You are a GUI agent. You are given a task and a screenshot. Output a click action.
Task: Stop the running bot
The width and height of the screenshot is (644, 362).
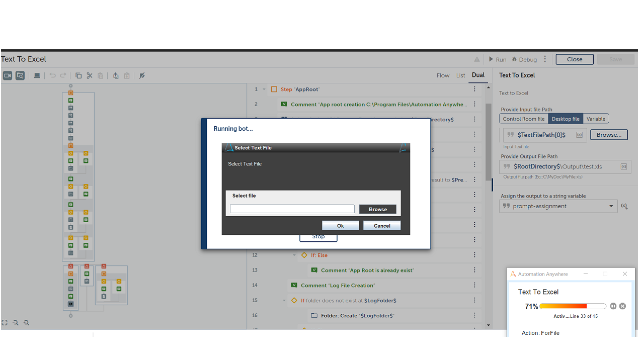pos(318,237)
